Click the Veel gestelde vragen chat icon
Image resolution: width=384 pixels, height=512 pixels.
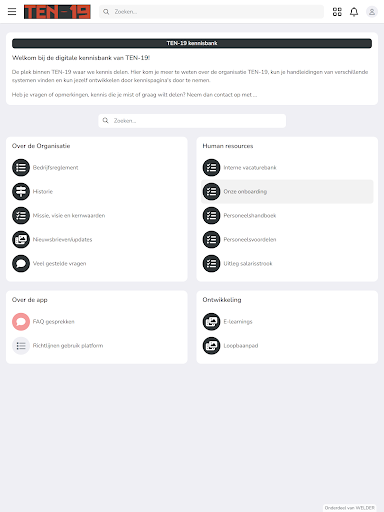pos(21,263)
